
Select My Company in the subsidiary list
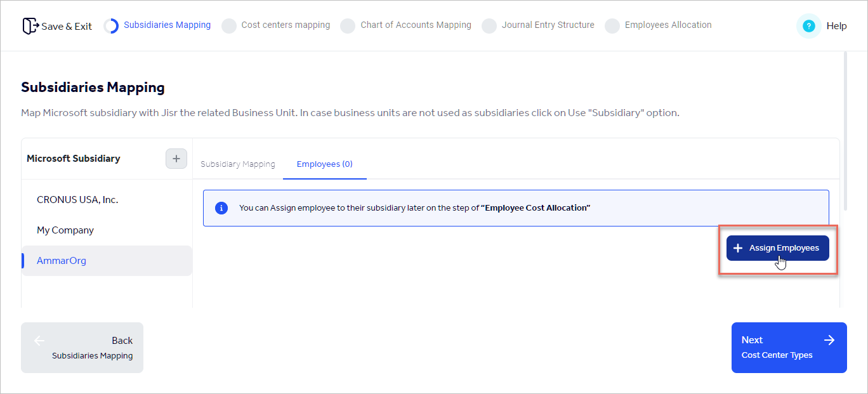point(65,230)
